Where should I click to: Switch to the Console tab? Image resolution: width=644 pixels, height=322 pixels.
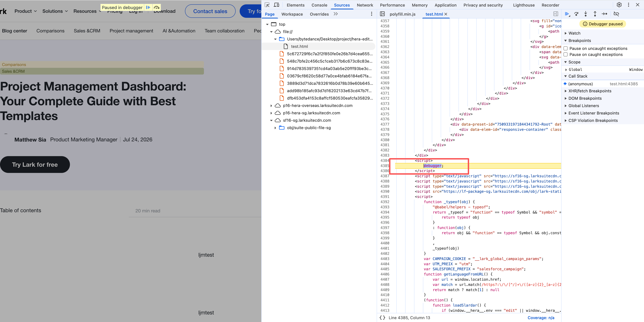tap(319, 5)
